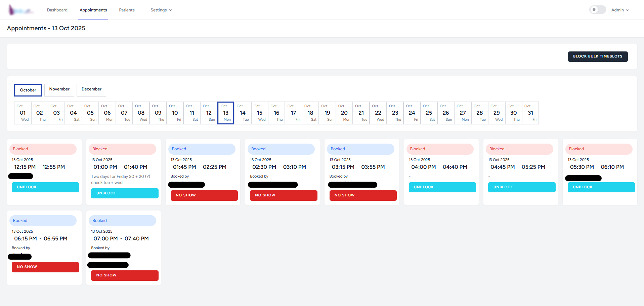644x306 pixels.
Task: Toggle the dark mode switch
Action: point(598,10)
